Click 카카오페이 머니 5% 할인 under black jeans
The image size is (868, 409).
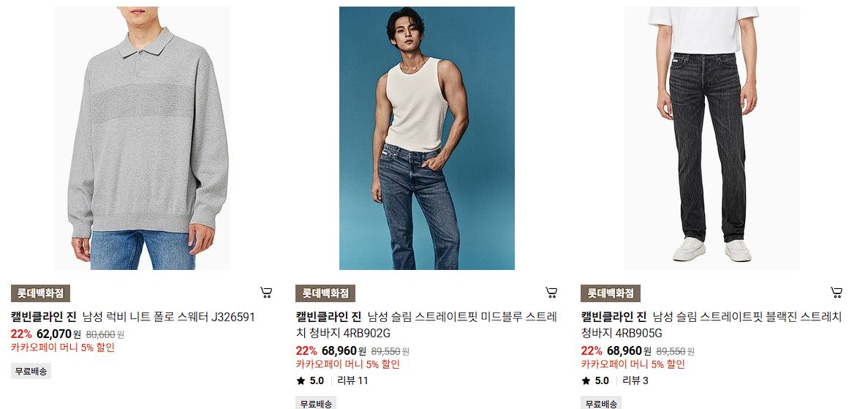[633, 364]
